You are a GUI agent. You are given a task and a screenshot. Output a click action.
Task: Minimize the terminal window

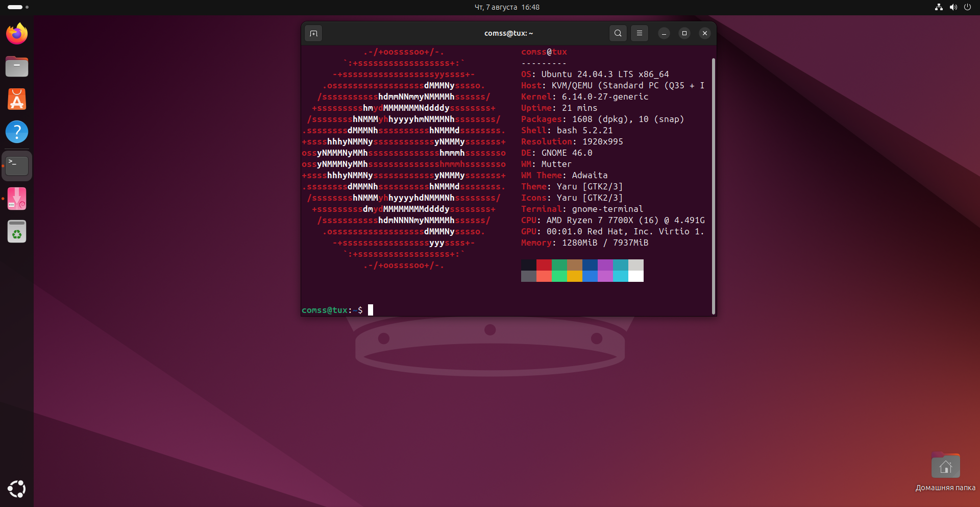click(664, 33)
